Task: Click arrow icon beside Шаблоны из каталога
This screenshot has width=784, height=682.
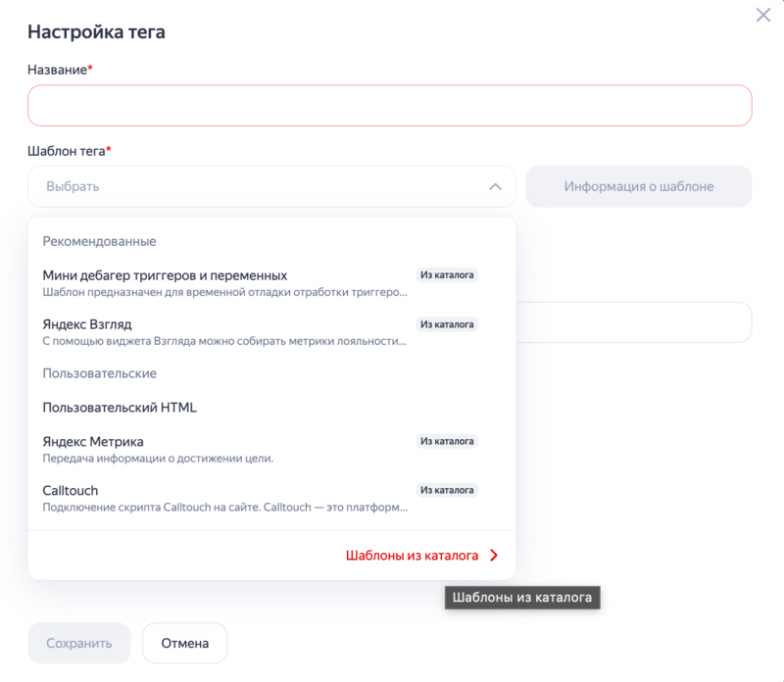Action: (493, 556)
